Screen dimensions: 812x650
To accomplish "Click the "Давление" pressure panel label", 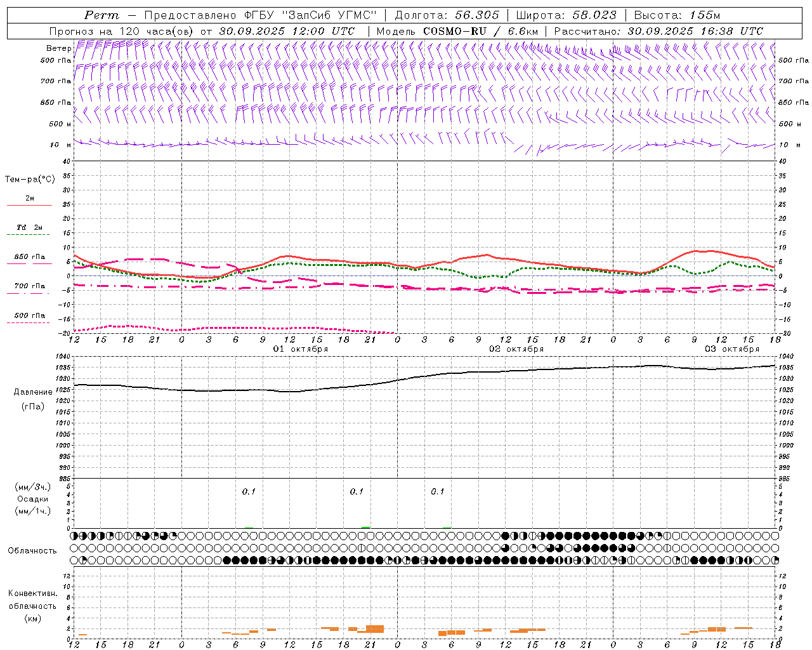I will 32,392.
